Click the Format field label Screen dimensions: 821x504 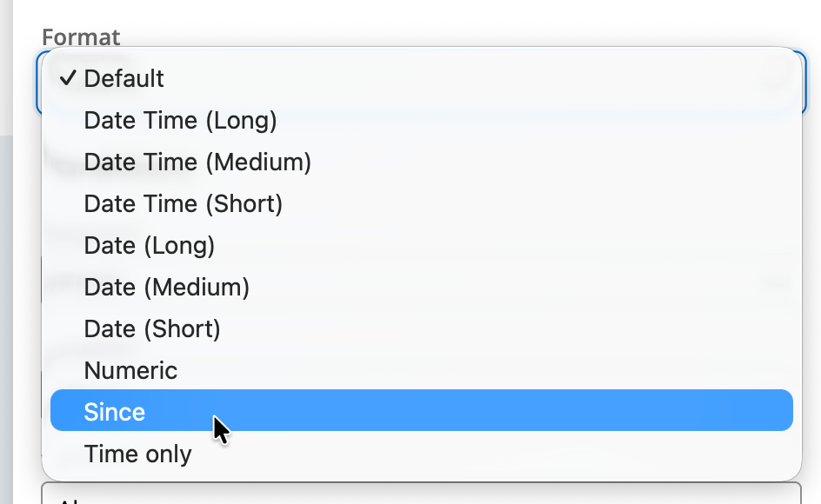(x=81, y=37)
